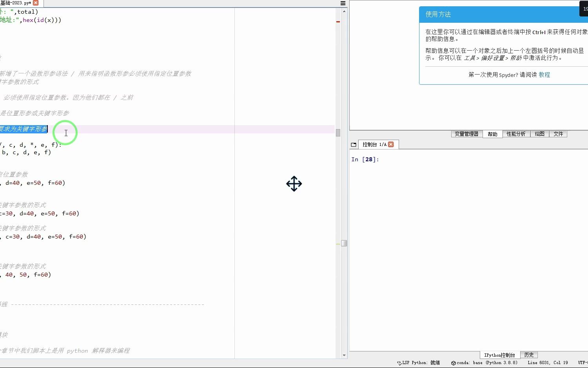
Task: Click the console tab browser icon
Action: 354,145
